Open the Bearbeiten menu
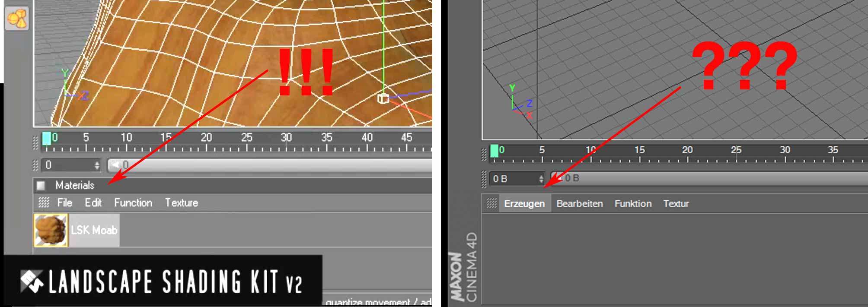Image resolution: width=868 pixels, height=307 pixels. coord(579,203)
